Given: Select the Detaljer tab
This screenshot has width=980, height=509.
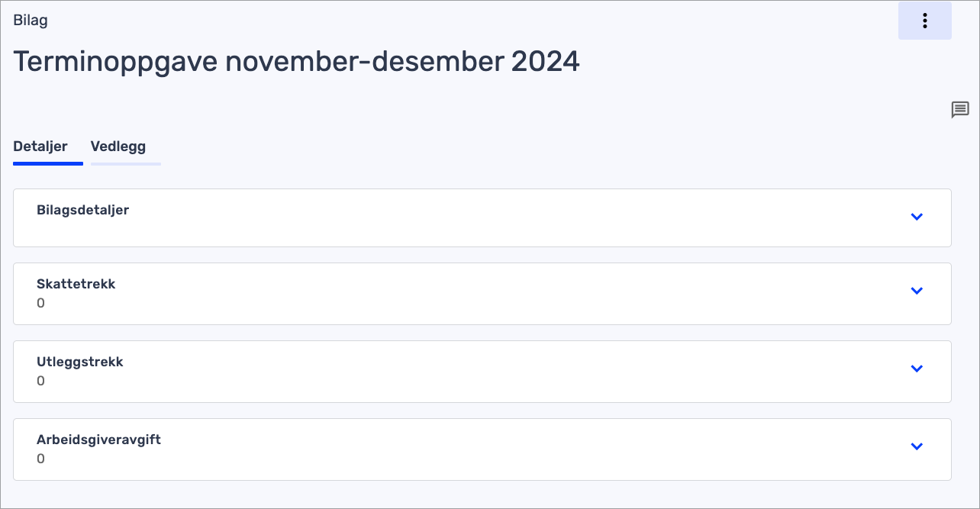Looking at the screenshot, I should point(40,147).
